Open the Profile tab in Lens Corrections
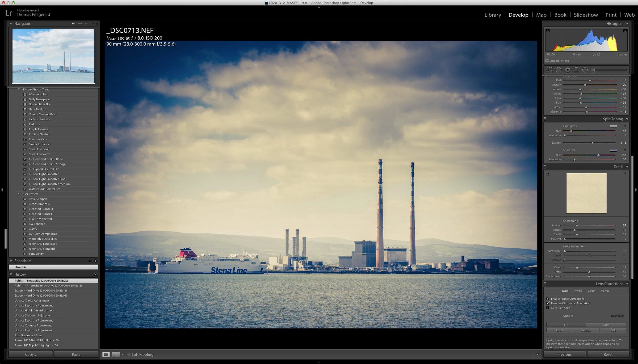 578,291
